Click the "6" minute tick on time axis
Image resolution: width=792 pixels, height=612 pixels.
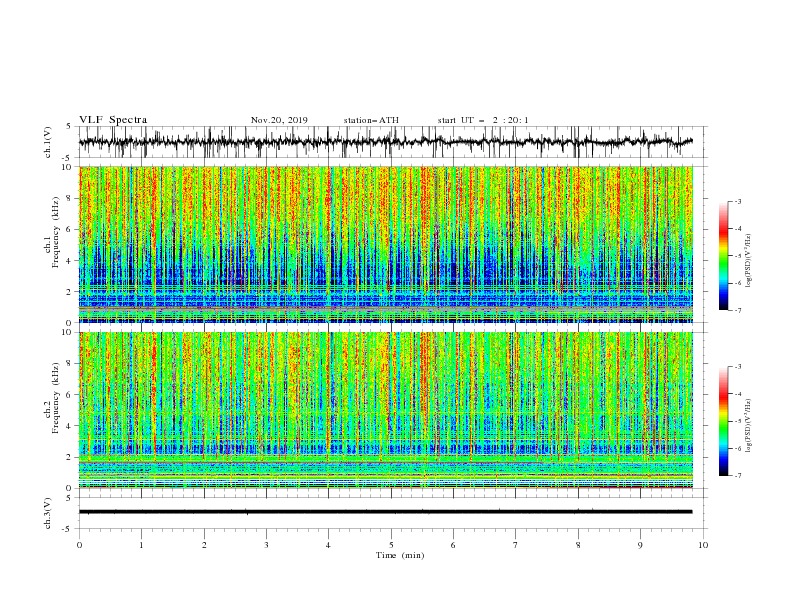pyautogui.click(x=453, y=545)
